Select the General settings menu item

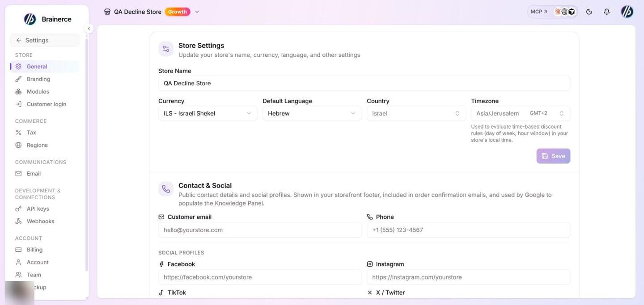(45, 67)
